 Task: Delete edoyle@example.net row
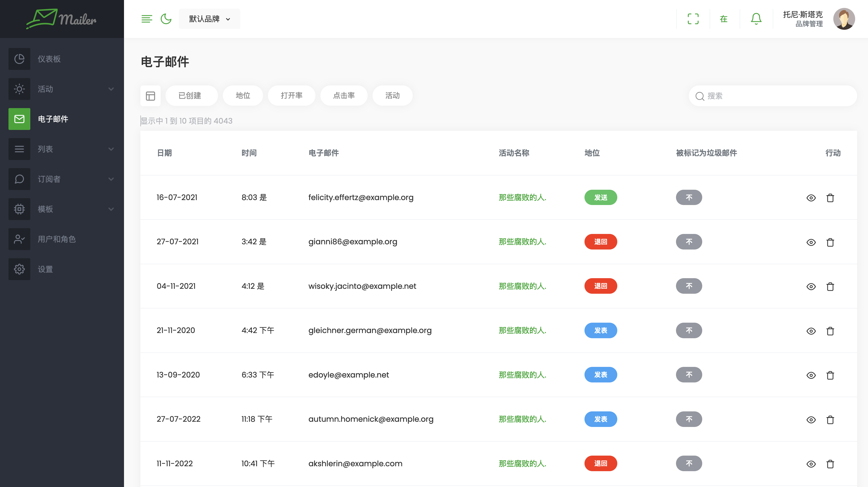coord(830,375)
